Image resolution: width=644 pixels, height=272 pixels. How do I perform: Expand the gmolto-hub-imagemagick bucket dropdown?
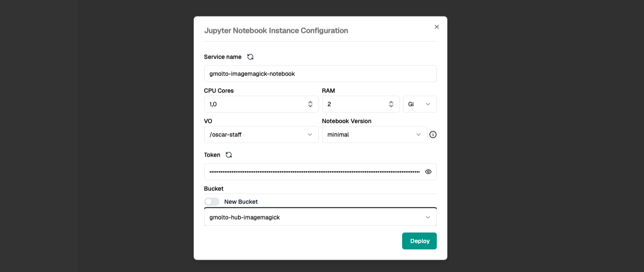[x=320, y=218]
